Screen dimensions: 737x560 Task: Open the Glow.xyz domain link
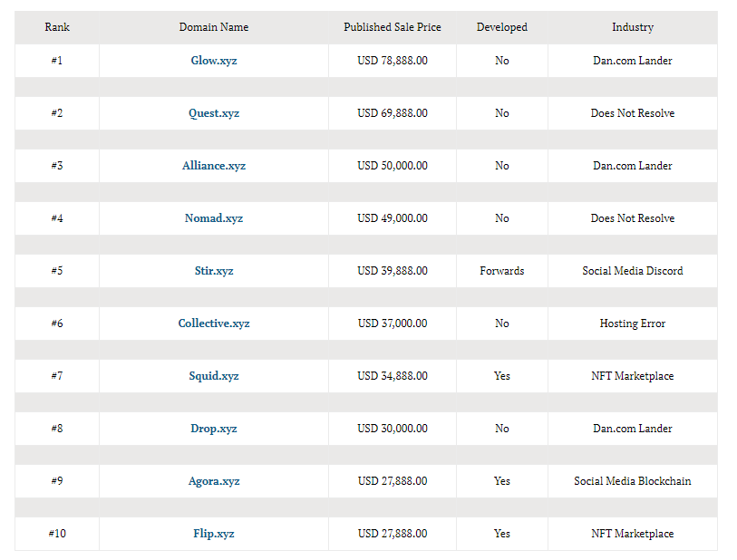coord(213,61)
